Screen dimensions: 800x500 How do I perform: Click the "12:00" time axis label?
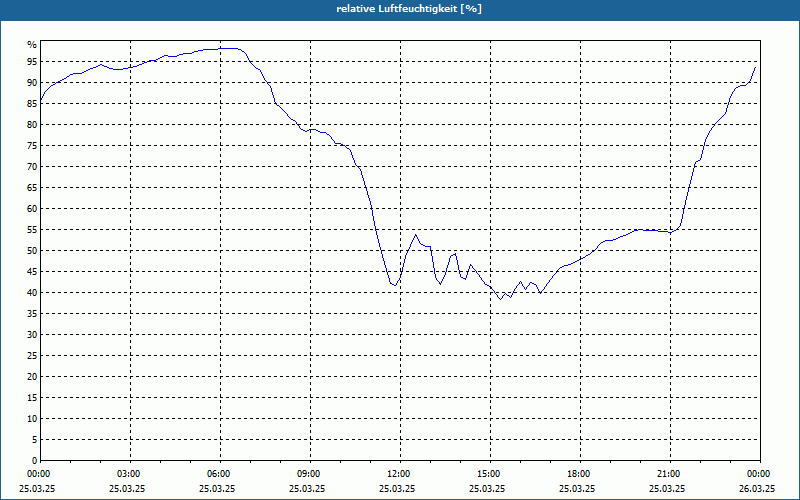tap(397, 474)
